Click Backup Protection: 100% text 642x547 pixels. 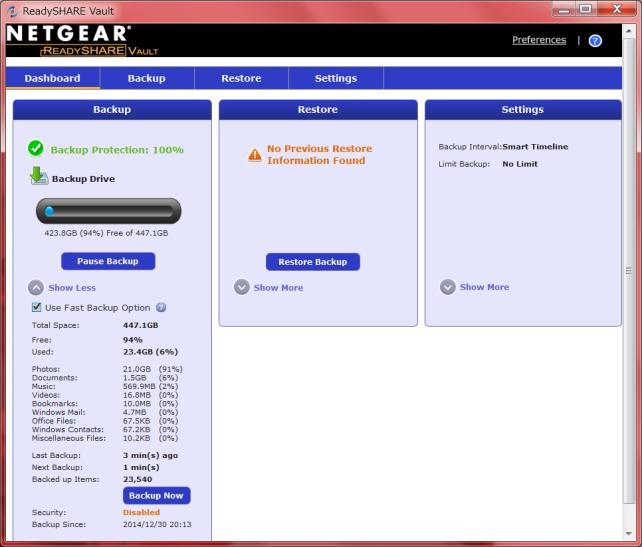[x=117, y=150]
